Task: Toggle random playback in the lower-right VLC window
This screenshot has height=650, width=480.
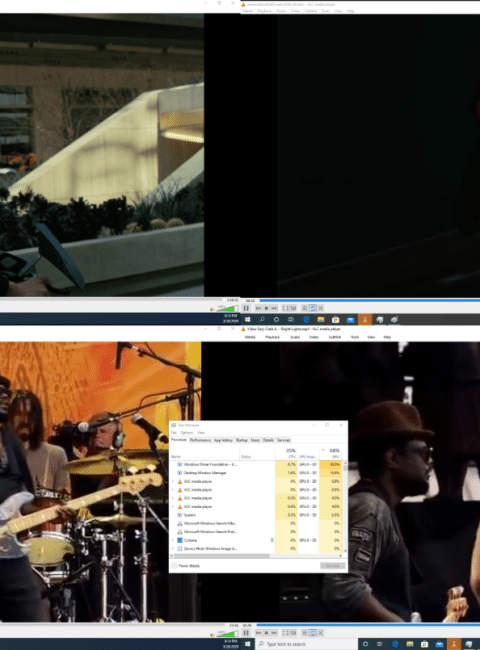Action: click(320, 633)
